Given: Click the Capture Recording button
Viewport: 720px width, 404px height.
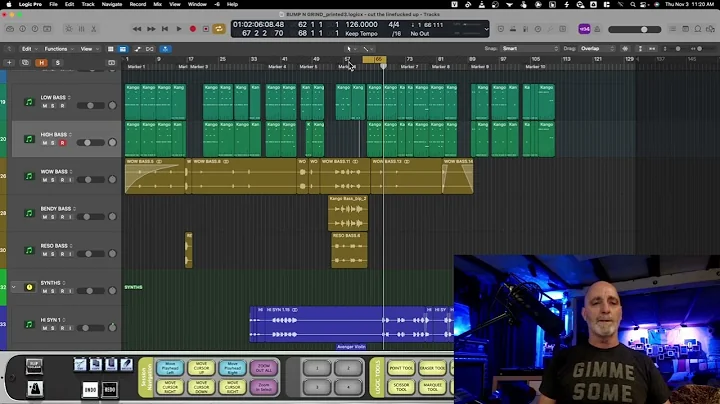Looking at the screenshot, I should pyautogui.click(x=206, y=29).
